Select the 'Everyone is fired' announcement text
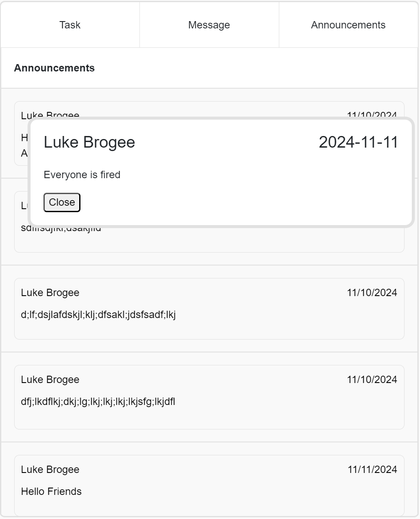Viewport: 420px width, 519px height. click(82, 175)
